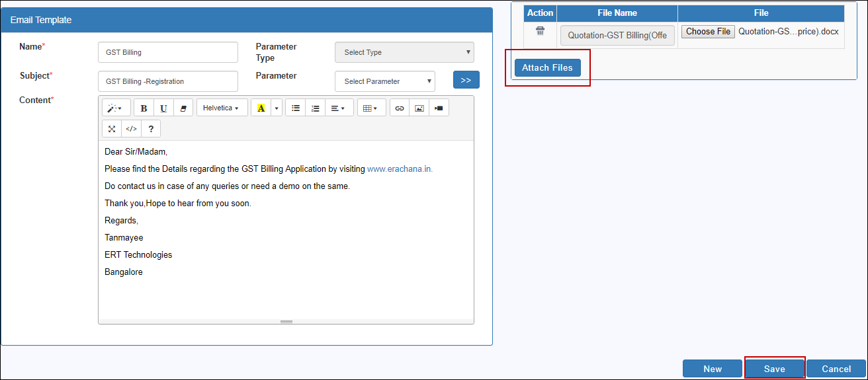The width and height of the screenshot is (868, 380).
Task: Grab the editor resize handle bar
Action: click(286, 322)
